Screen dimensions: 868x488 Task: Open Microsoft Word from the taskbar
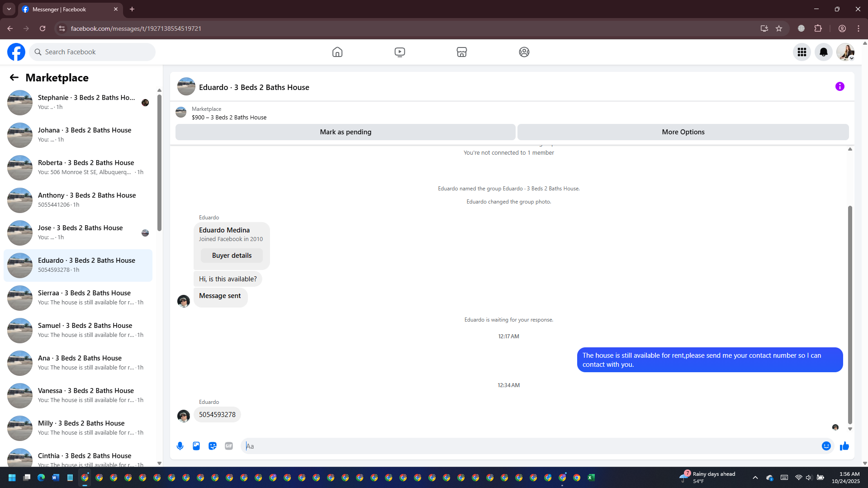[x=56, y=478]
